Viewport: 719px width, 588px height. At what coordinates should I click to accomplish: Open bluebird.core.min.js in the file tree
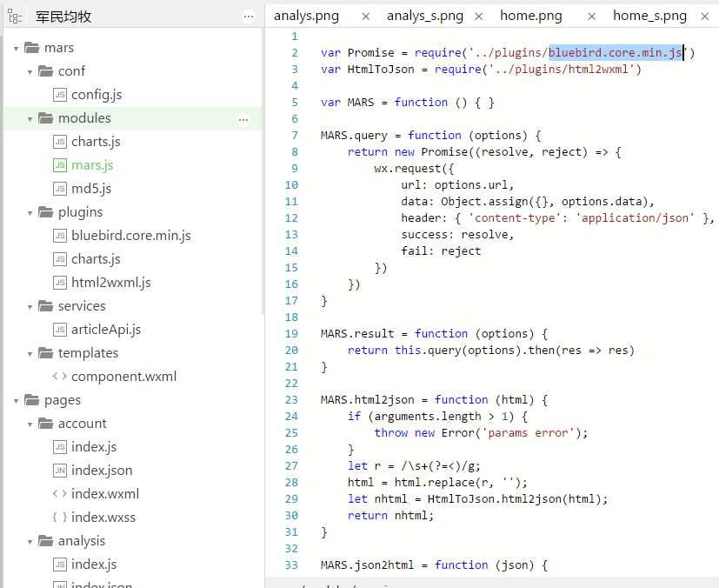130,236
